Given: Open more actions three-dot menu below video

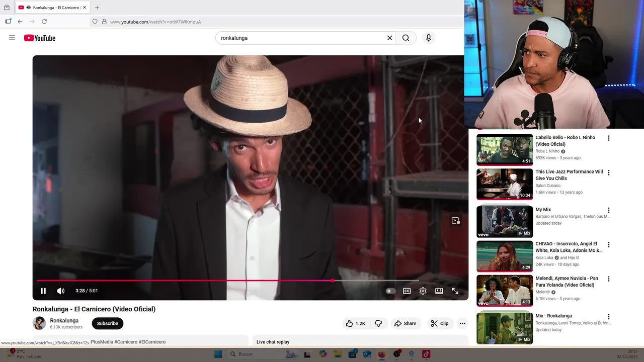Looking at the screenshot, I should pos(462,323).
